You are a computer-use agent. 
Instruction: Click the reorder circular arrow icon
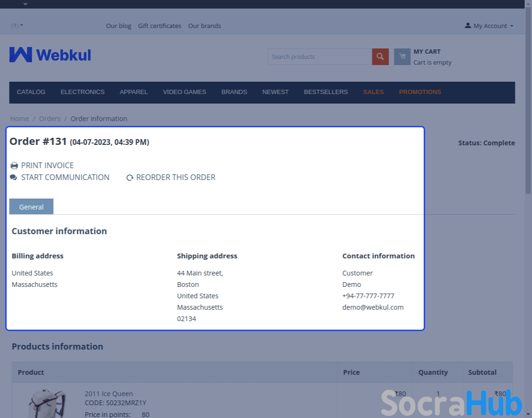pos(130,178)
